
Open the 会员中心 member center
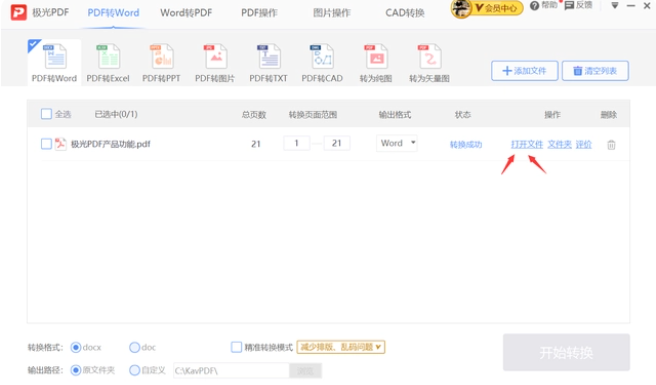click(498, 8)
